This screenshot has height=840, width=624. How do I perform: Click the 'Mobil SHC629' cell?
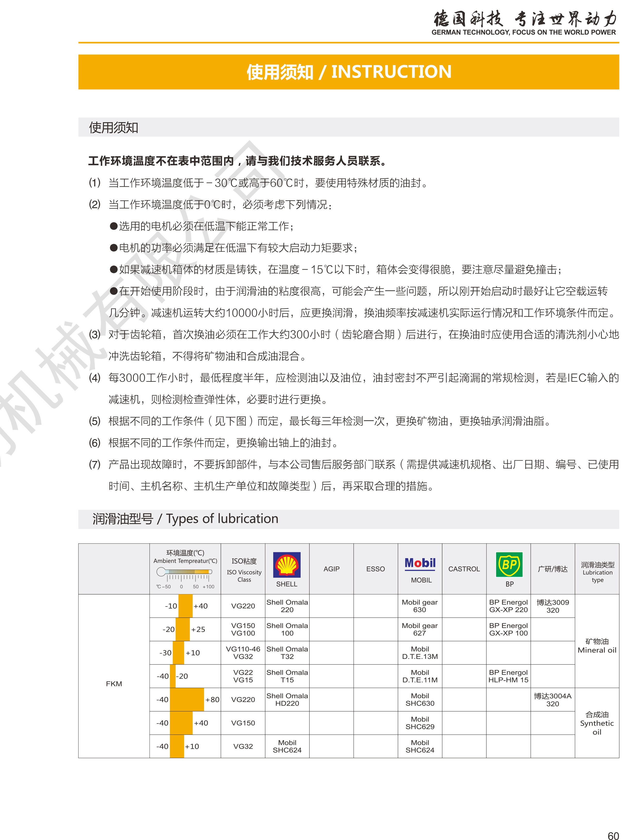point(420,723)
